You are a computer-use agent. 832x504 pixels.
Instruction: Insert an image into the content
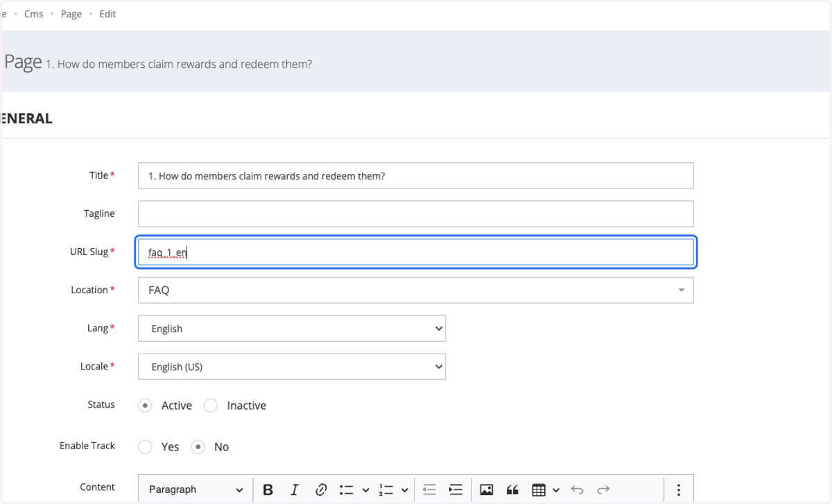(x=487, y=490)
